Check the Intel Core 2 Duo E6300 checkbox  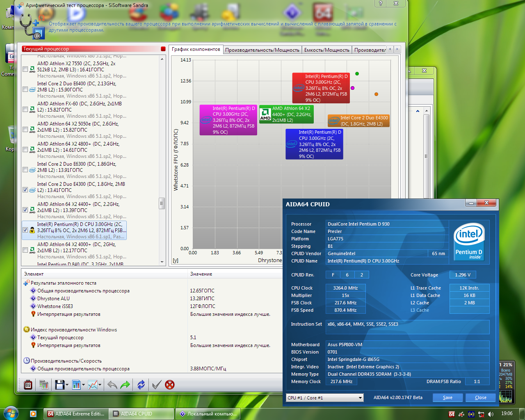[x=25, y=170]
